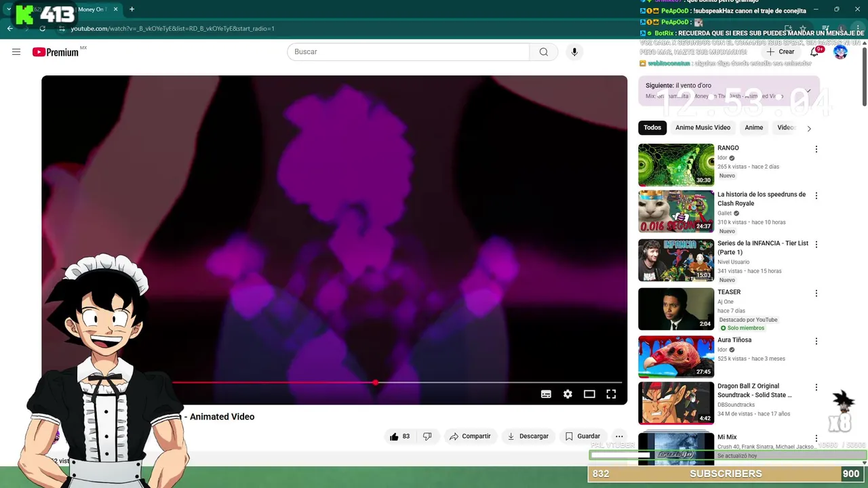Start voice search with the microphone
The image size is (868, 488).
point(574,52)
